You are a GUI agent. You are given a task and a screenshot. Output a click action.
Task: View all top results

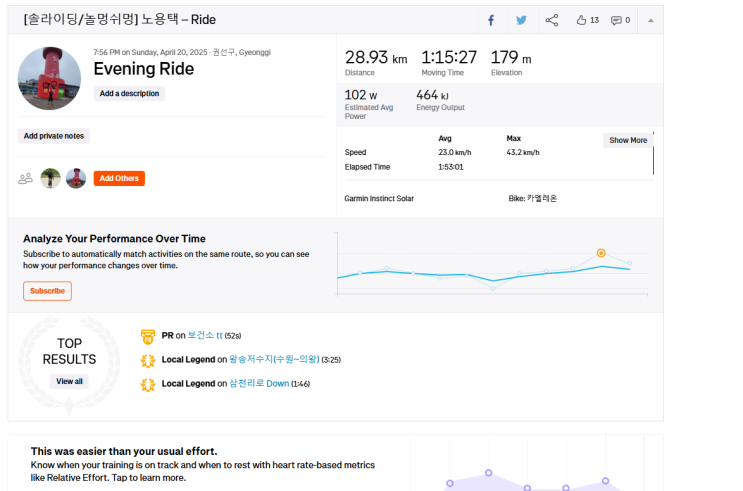[x=69, y=381]
